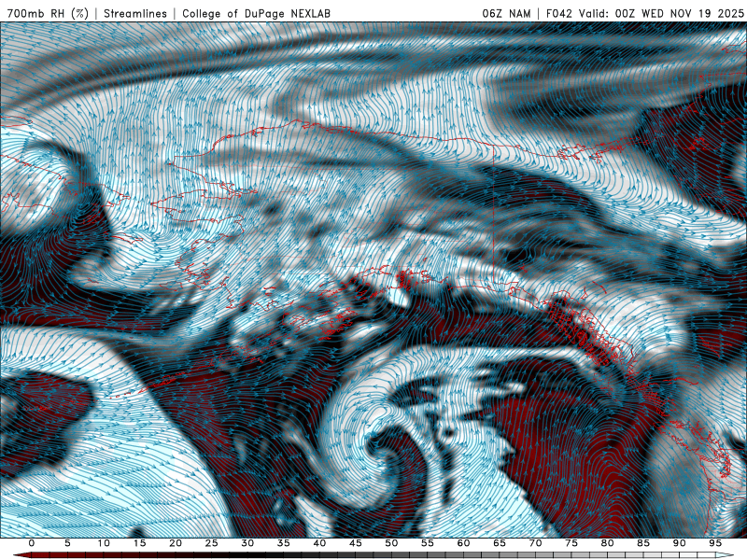Click the colorbar tick label "35"
This screenshot has height=560, width=747.
[x=284, y=543]
